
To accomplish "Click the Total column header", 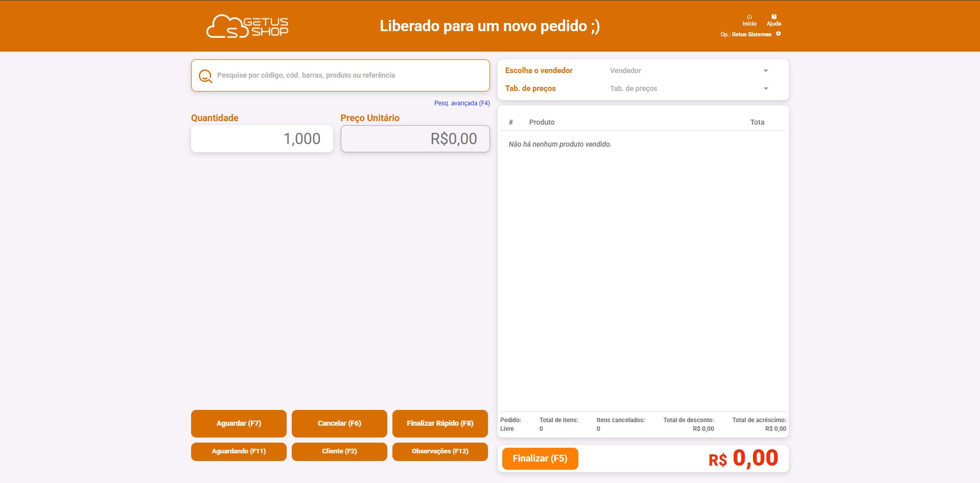I will point(757,122).
